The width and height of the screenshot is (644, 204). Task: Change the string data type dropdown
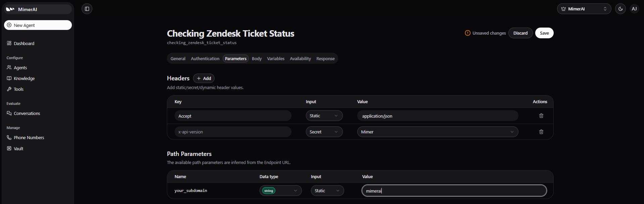pyautogui.click(x=280, y=191)
